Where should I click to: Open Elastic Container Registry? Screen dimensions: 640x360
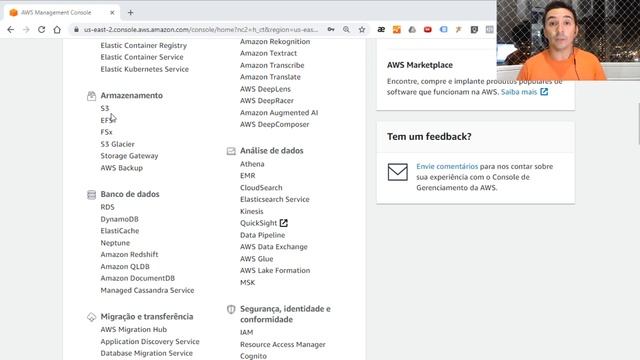144,45
